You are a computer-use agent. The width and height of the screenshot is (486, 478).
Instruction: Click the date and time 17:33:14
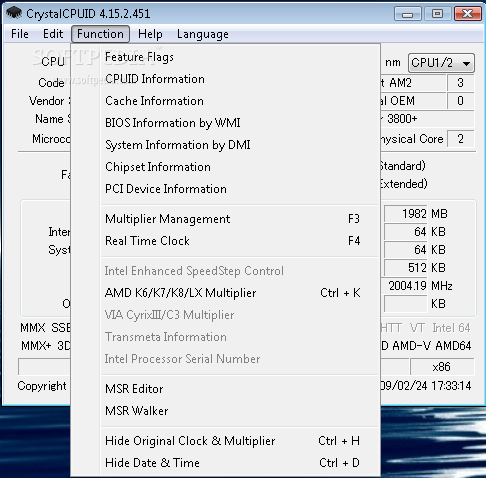(x=425, y=386)
